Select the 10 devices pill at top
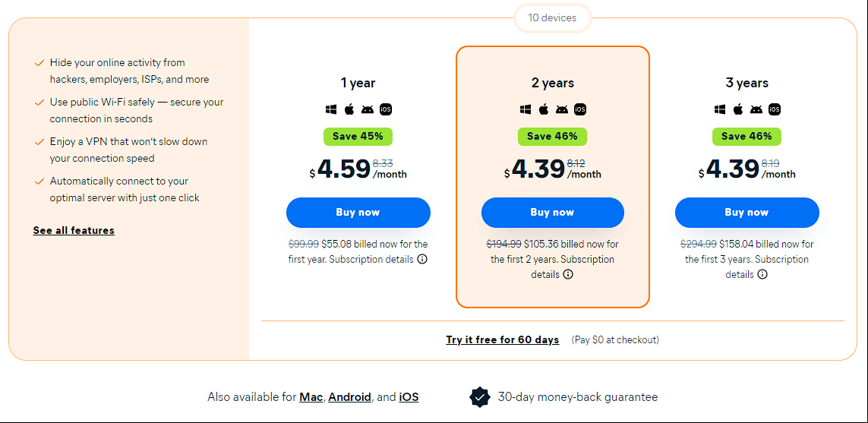868x423 pixels. [x=552, y=17]
